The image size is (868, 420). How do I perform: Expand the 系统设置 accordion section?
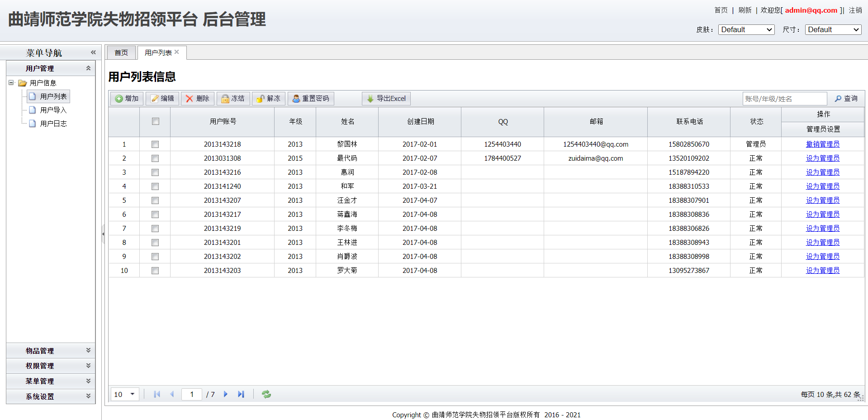click(x=88, y=396)
